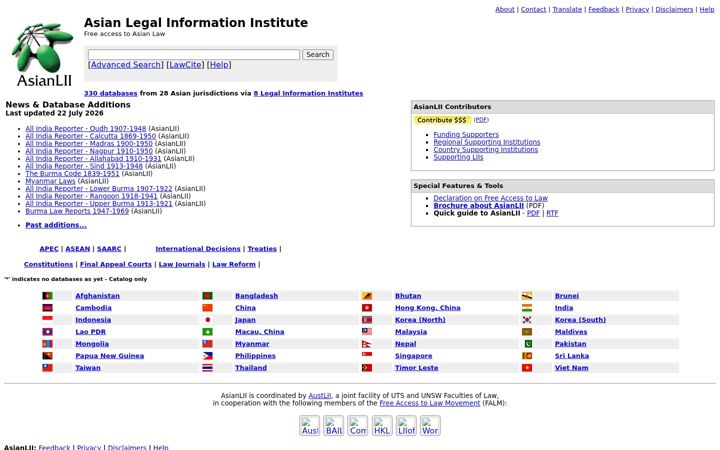Open Declaration on Free Access to Law
The image size is (720, 450).
click(x=490, y=198)
